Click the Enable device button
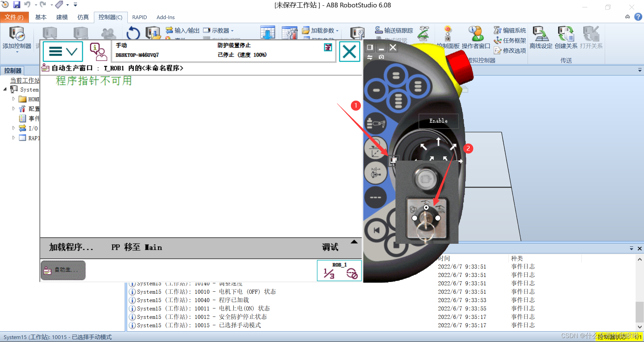The width and height of the screenshot is (644, 342). coord(438,121)
